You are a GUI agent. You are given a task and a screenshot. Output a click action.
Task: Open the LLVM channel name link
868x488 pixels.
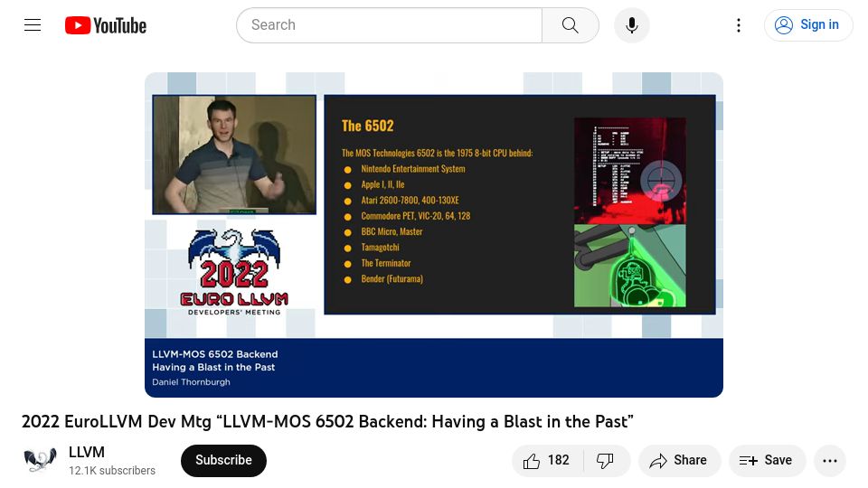87,452
